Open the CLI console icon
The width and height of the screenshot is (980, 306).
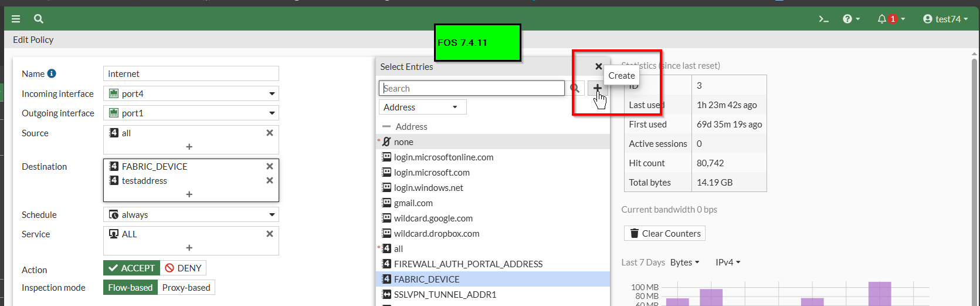pyautogui.click(x=824, y=19)
